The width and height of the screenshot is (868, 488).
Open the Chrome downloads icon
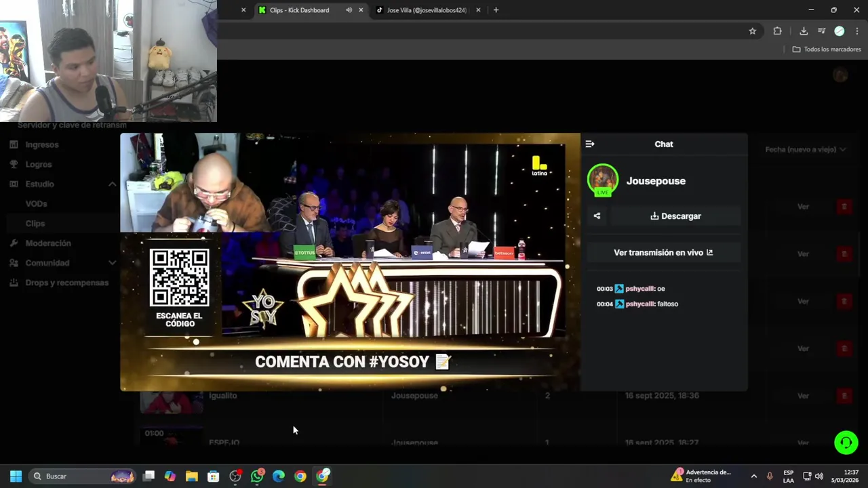pyautogui.click(x=804, y=31)
